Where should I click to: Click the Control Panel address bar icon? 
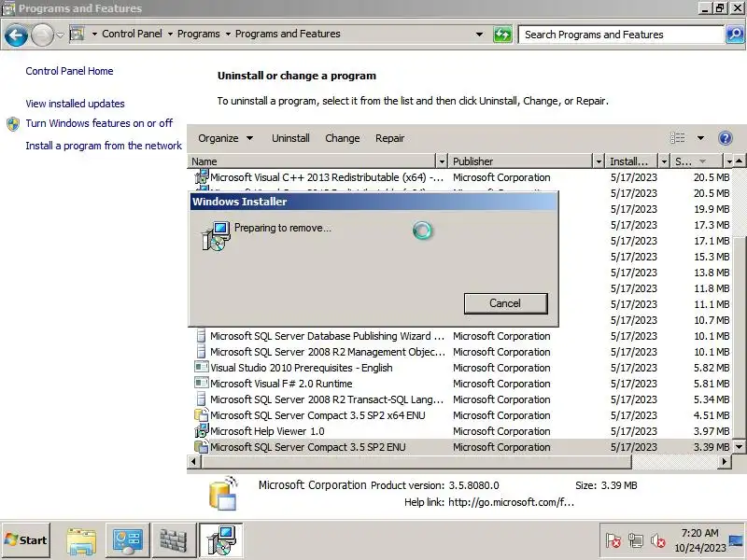[x=78, y=34]
